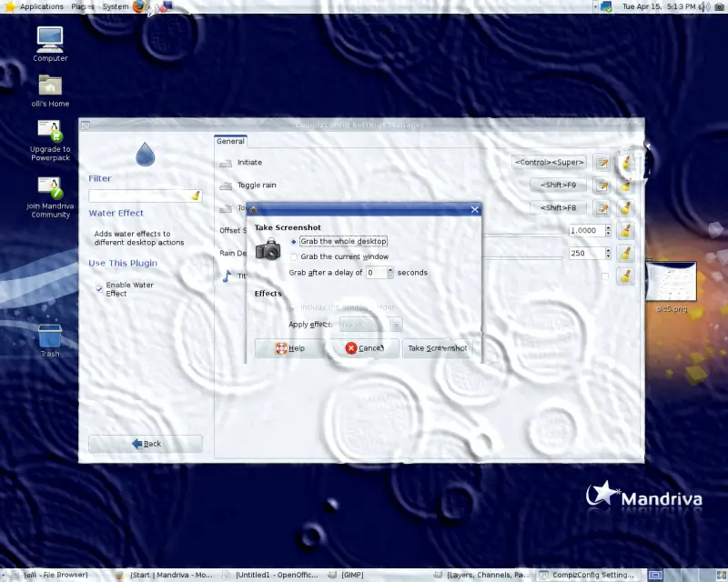Switch to Untitled1 OpenOffice window in taskbar

click(270, 575)
